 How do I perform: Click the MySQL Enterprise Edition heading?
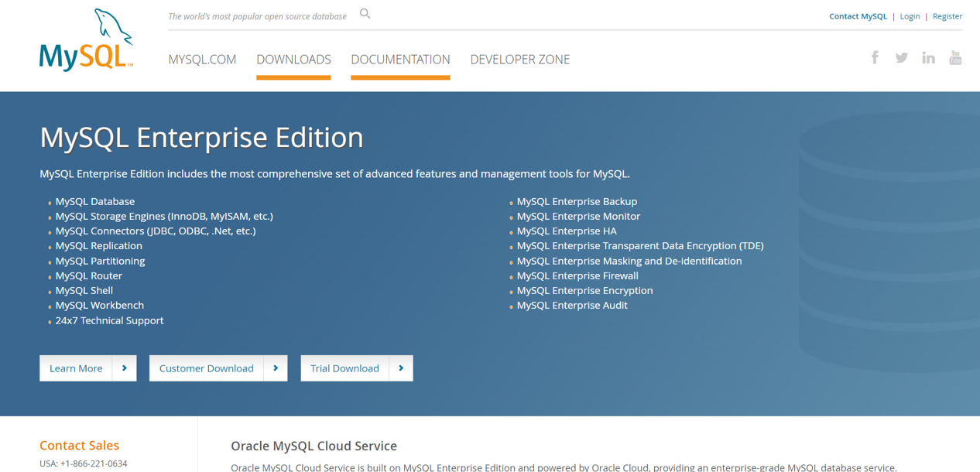[201, 137]
